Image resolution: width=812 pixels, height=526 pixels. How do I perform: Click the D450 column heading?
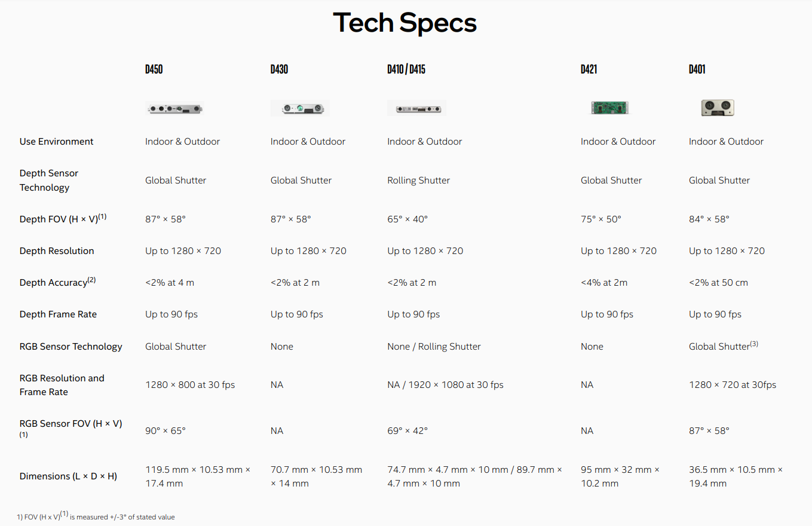(154, 69)
